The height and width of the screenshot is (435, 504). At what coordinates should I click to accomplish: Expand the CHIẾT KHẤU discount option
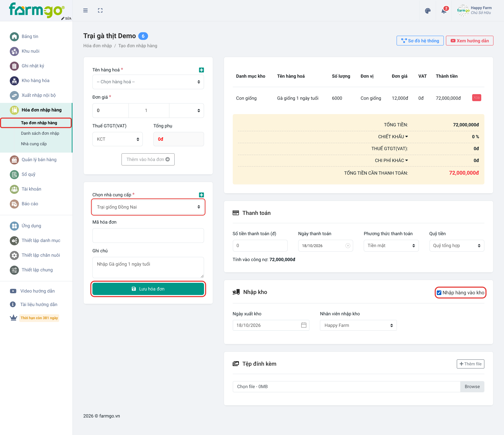[393, 137]
